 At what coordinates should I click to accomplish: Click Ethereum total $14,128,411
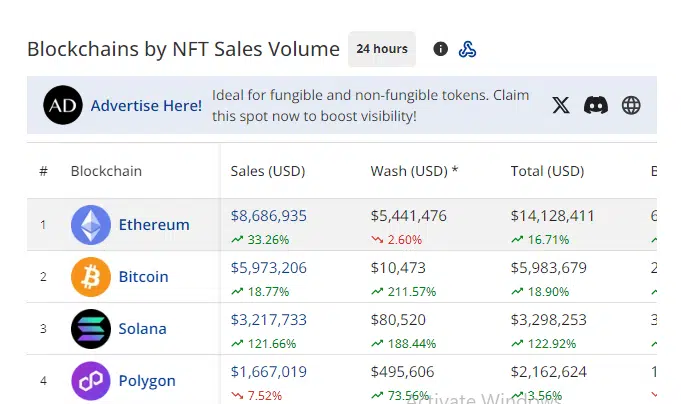point(552,216)
